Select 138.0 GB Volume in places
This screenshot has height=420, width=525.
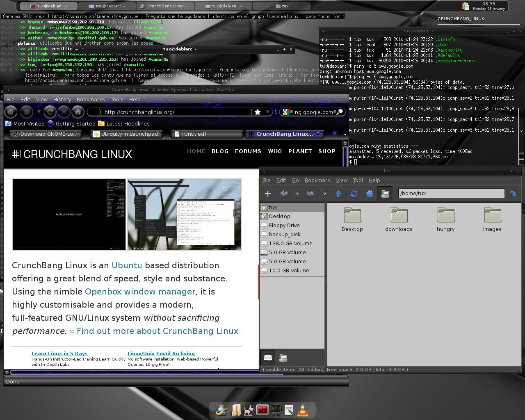coord(292,243)
